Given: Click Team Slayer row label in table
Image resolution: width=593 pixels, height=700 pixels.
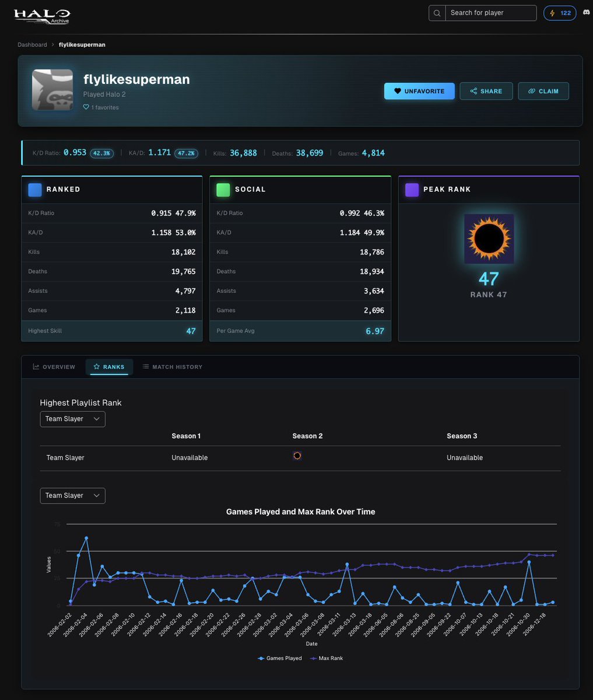Looking at the screenshot, I should (x=65, y=458).
